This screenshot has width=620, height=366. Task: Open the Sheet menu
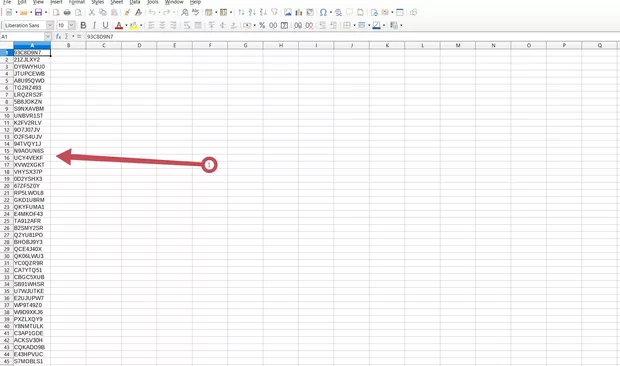(x=117, y=2)
